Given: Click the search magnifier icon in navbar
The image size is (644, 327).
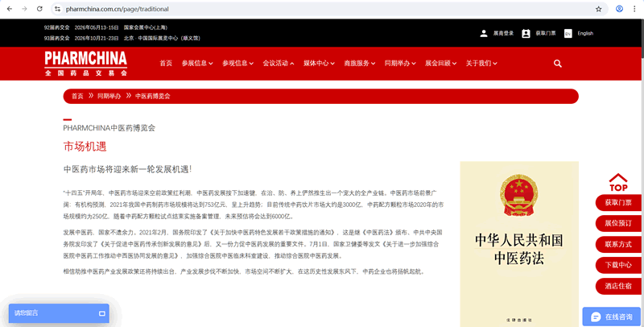Looking at the screenshot, I should [558, 64].
